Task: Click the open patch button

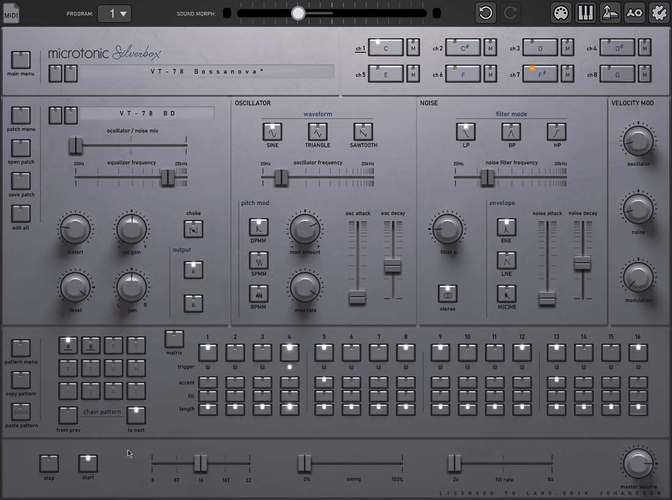Action: [x=21, y=148]
